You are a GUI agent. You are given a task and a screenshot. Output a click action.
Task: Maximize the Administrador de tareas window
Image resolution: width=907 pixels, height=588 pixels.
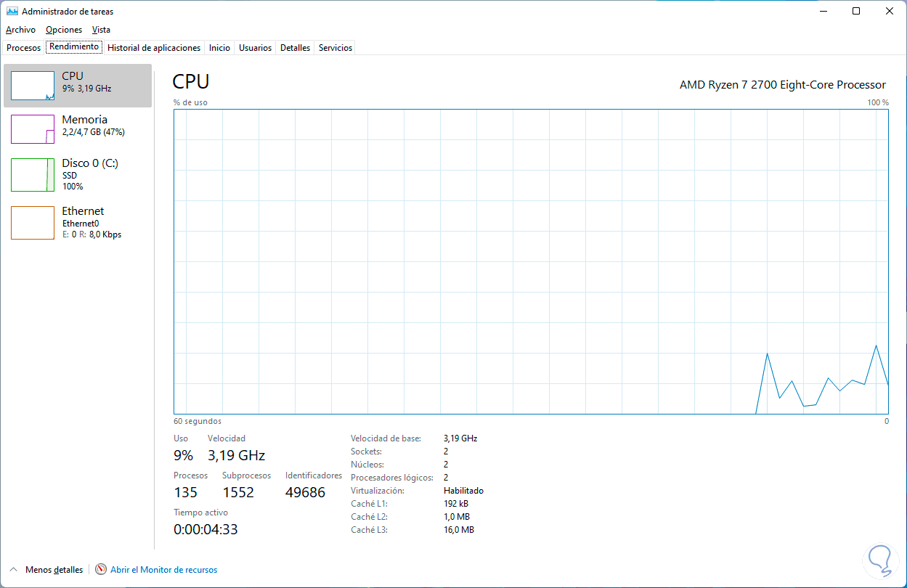coord(856,12)
